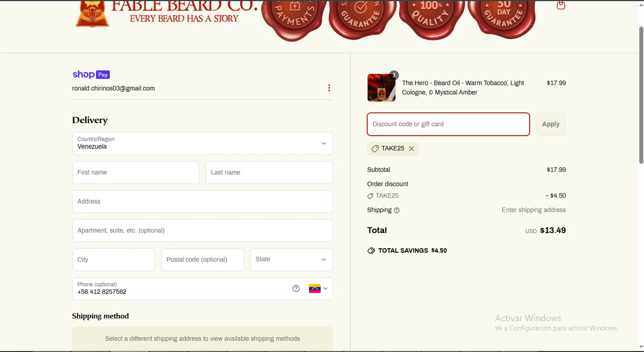644x352 pixels.
Task: Click The Hero - Beard Oil product name
Action: (x=463, y=87)
